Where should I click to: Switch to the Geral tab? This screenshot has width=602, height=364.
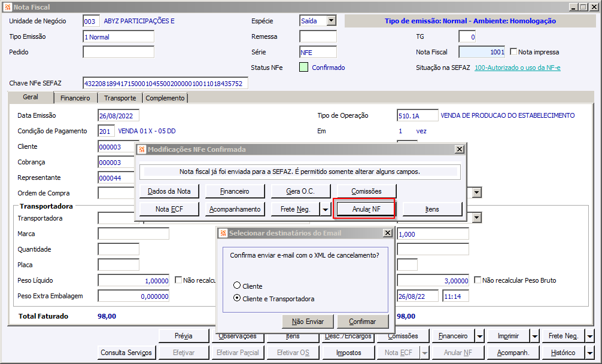pos(31,97)
